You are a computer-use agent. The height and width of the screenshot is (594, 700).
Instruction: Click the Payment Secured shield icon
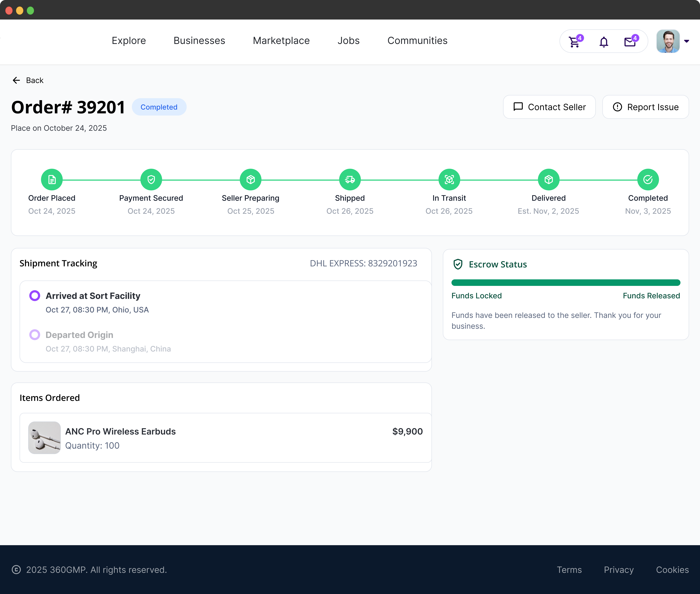(x=151, y=180)
